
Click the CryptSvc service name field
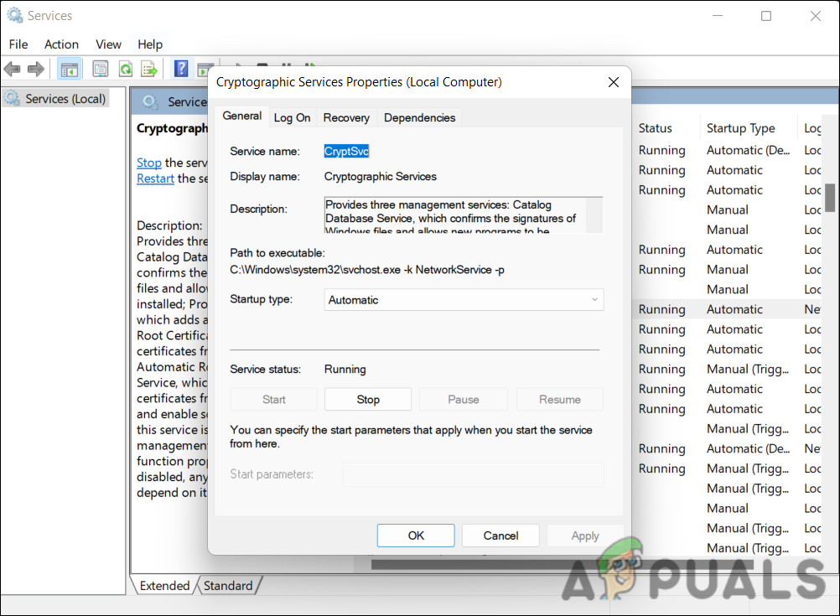[346, 151]
